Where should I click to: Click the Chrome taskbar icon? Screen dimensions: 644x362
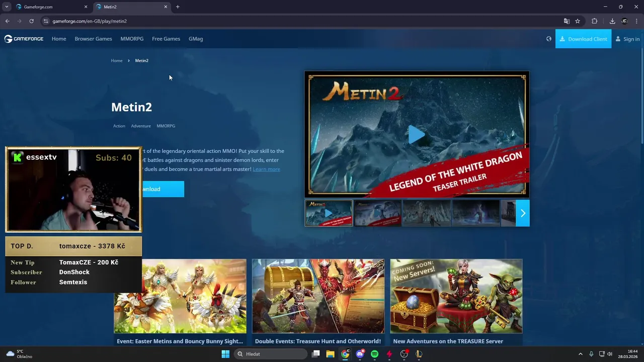tap(345, 354)
